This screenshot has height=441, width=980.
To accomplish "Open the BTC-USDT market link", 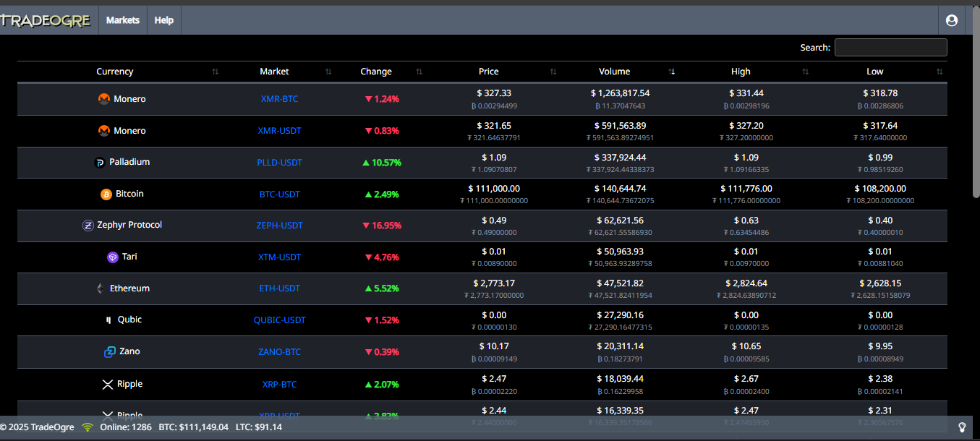I will click(x=279, y=194).
